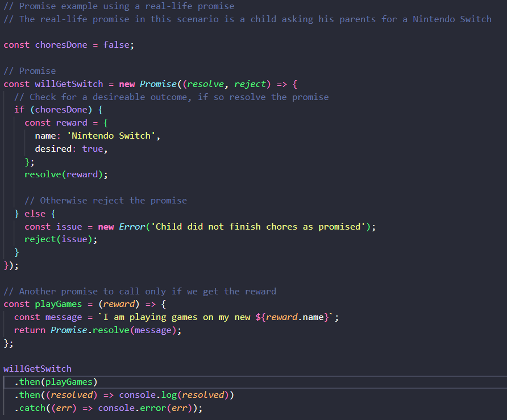507x420 pixels.
Task: Click 'resolve(reward);' call
Action: 67,174
